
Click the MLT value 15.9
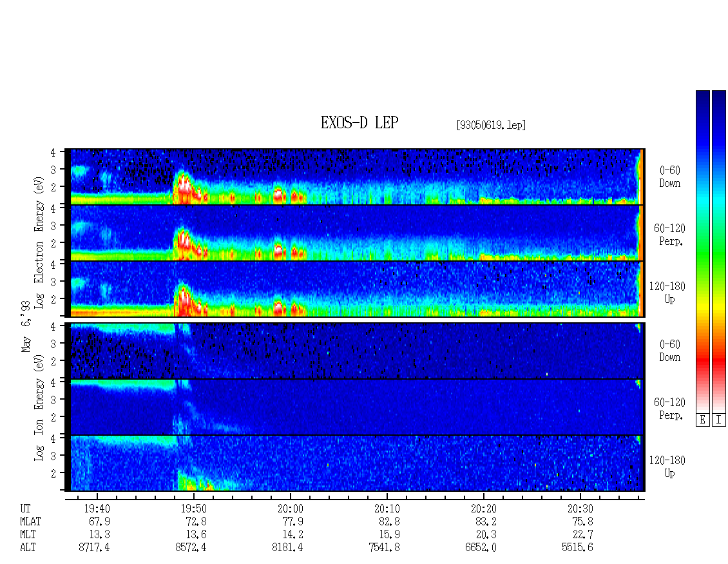389,535
